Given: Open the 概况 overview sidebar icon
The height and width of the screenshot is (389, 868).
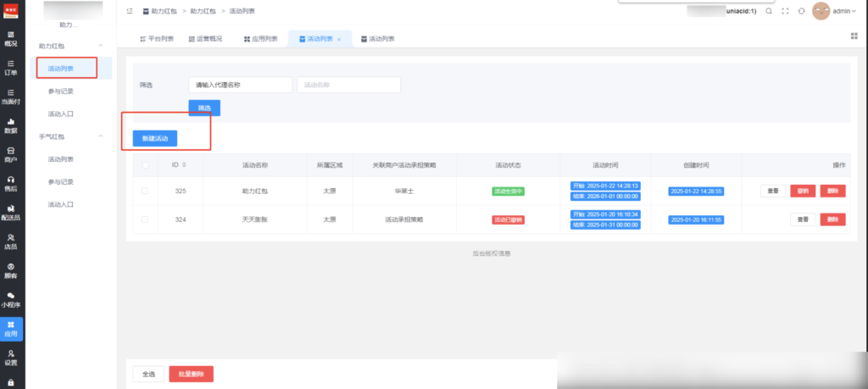Looking at the screenshot, I should 11,38.
